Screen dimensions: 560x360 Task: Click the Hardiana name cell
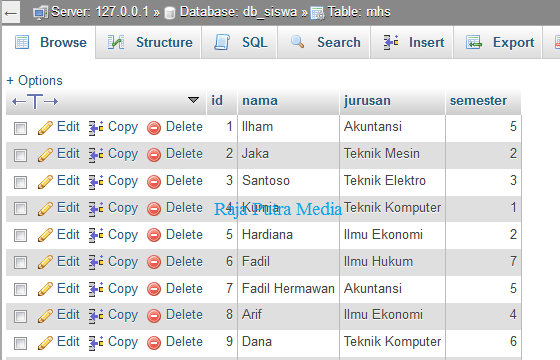[288, 235]
